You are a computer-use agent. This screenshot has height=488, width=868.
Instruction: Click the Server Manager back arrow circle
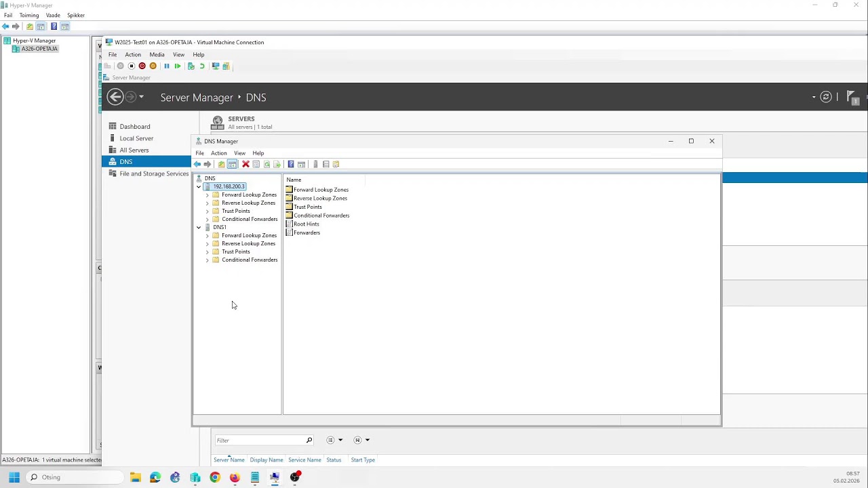pos(115,97)
